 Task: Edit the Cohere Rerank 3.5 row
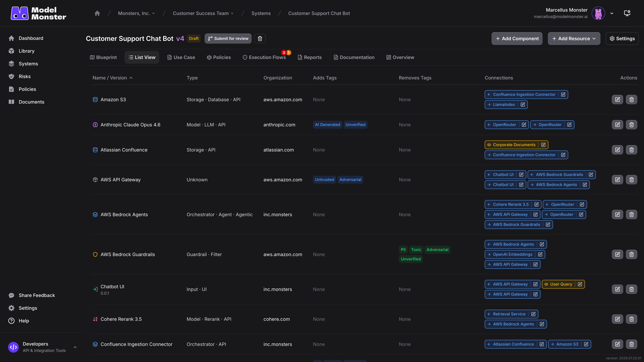click(618, 319)
